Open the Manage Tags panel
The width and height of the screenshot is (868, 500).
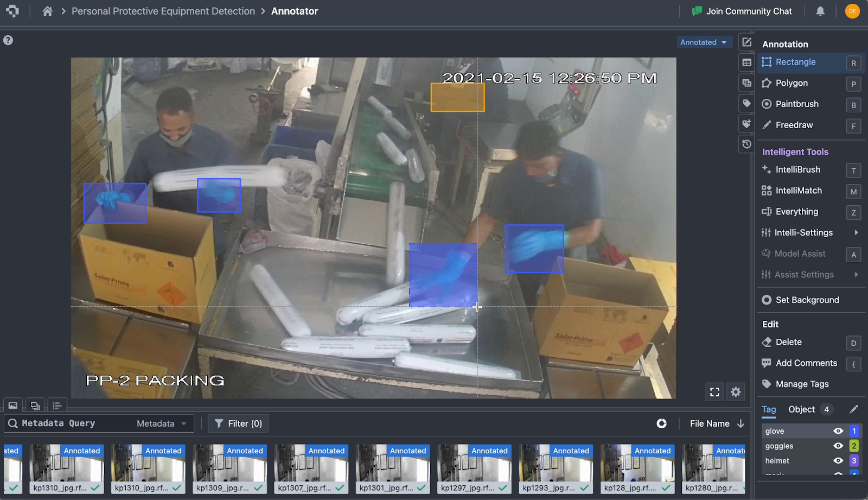point(801,384)
